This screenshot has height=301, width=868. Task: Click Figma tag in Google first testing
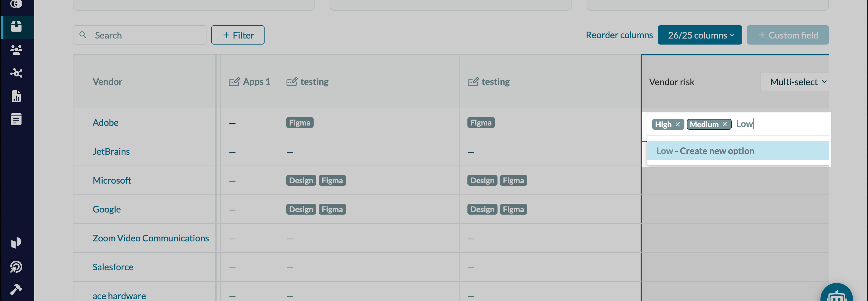(332, 209)
